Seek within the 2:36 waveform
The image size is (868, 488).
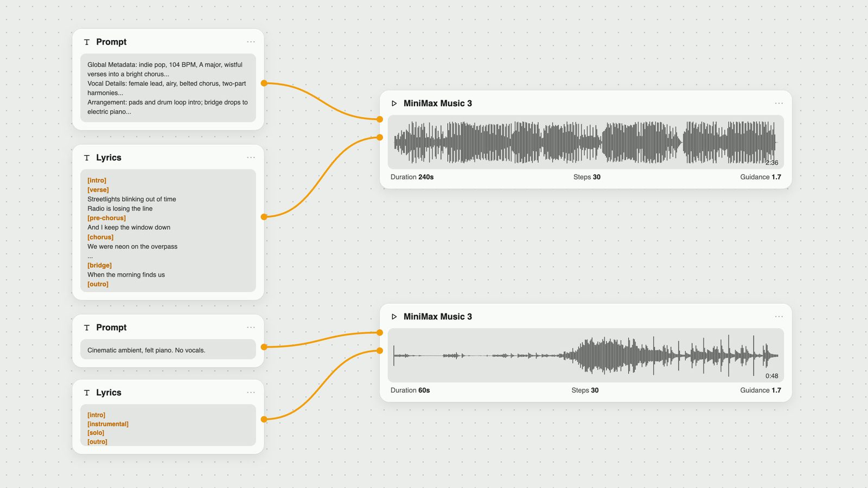586,142
